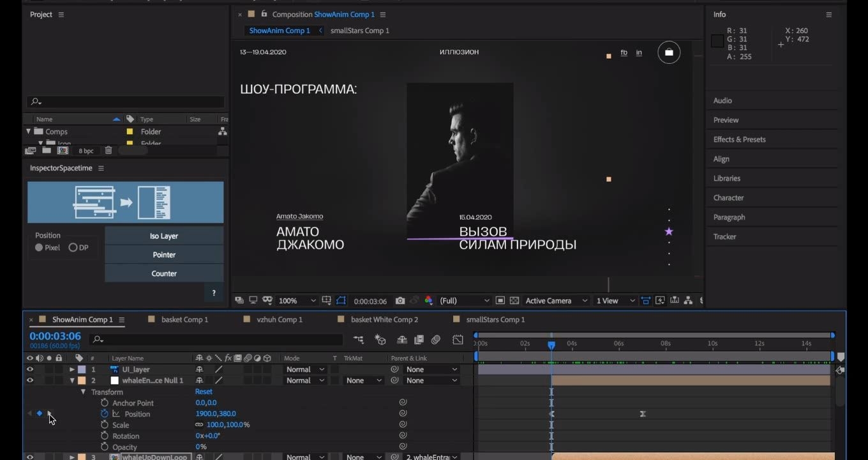
Task: Show channel and color management settings
Action: pos(429,301)
